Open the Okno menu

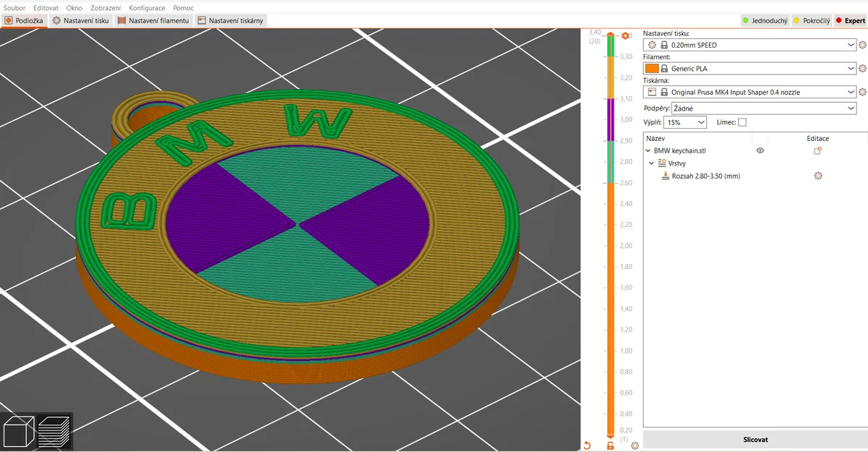[x=74, y=8]
